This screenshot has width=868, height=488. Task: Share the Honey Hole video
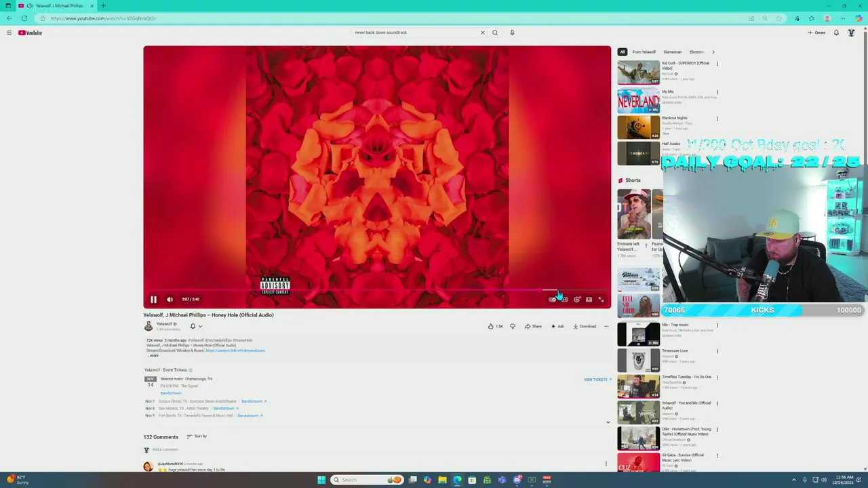533,326
